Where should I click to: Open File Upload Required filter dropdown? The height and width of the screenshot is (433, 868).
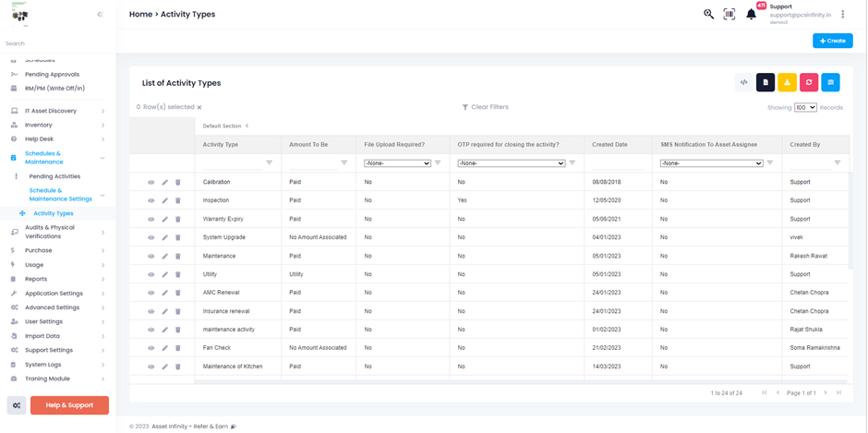coord(397,163)
